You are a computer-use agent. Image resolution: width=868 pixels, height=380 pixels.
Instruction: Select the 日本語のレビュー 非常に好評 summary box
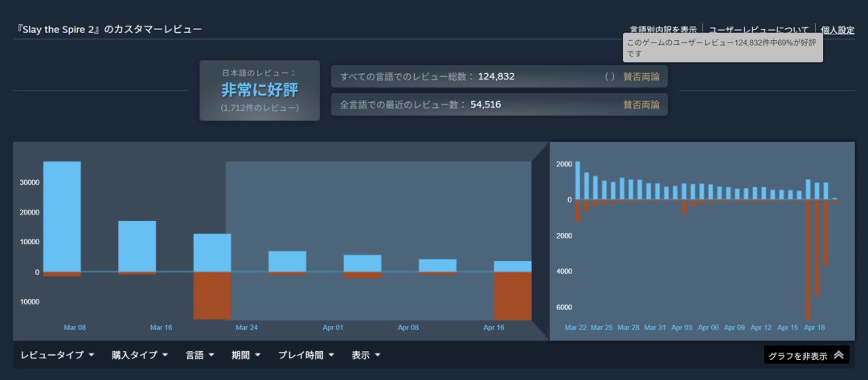click(260, 91)
